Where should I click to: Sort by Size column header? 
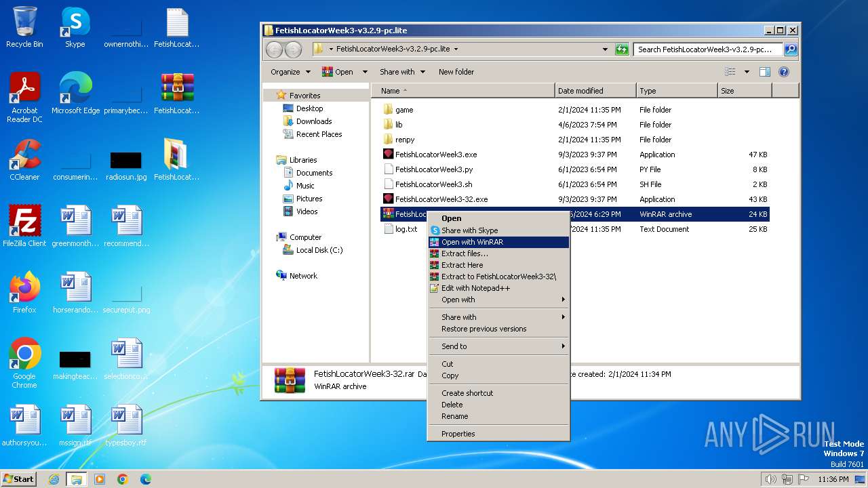(x=744, y=91)
